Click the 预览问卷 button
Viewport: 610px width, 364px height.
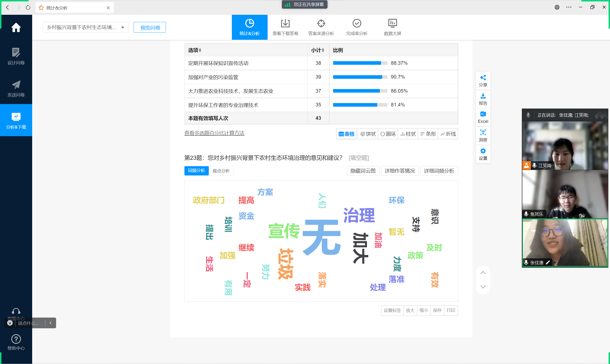[x=150, y=27]
